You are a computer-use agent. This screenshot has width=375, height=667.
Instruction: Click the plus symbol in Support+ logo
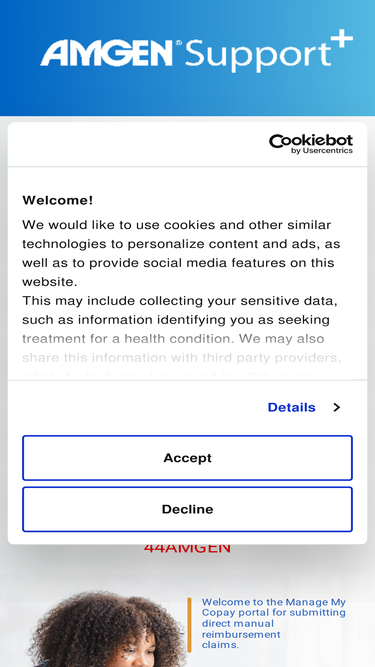342,40
